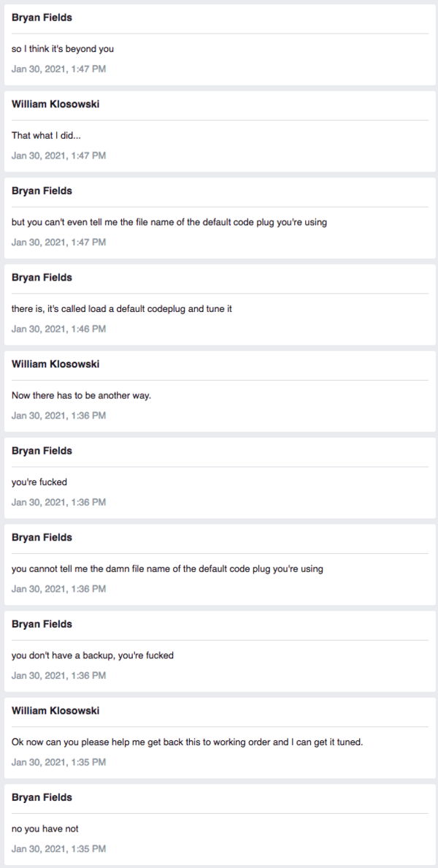Click the message "you don't have a backup"

[93, 655]
